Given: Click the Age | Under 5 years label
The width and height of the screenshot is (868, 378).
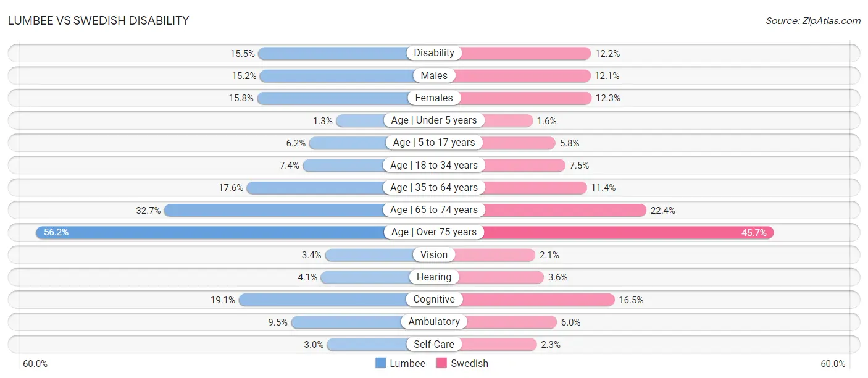Looking at the screenshot, I should tap(434, 120).
